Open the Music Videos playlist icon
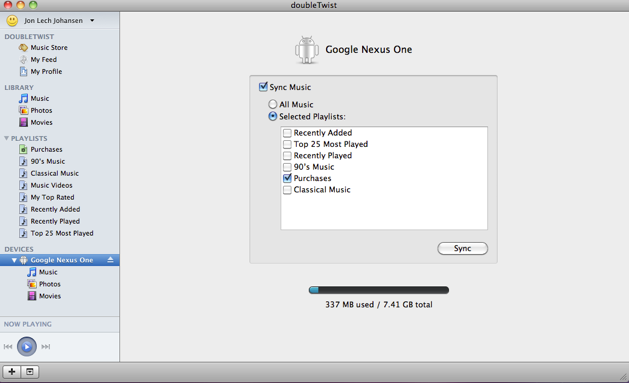 click(23, 185)
